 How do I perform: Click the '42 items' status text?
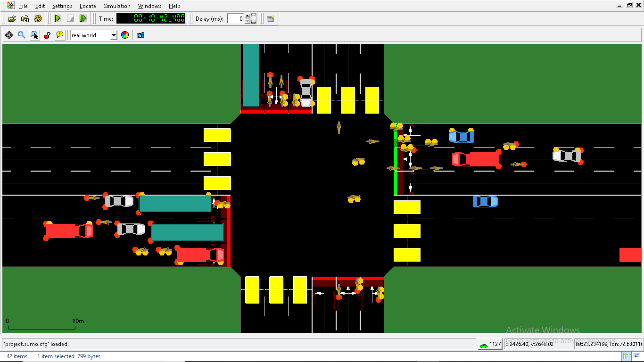tap(17, 356)
